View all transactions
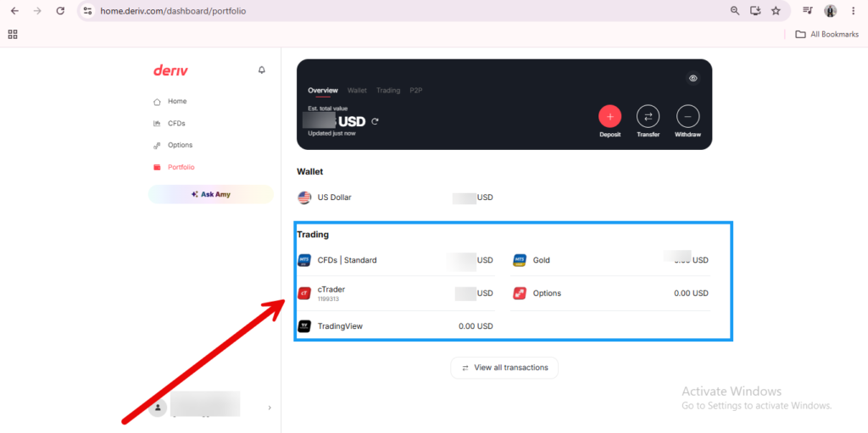Image resolution: width=868 pixels, height=433 pixels. [x=504, y=368]
